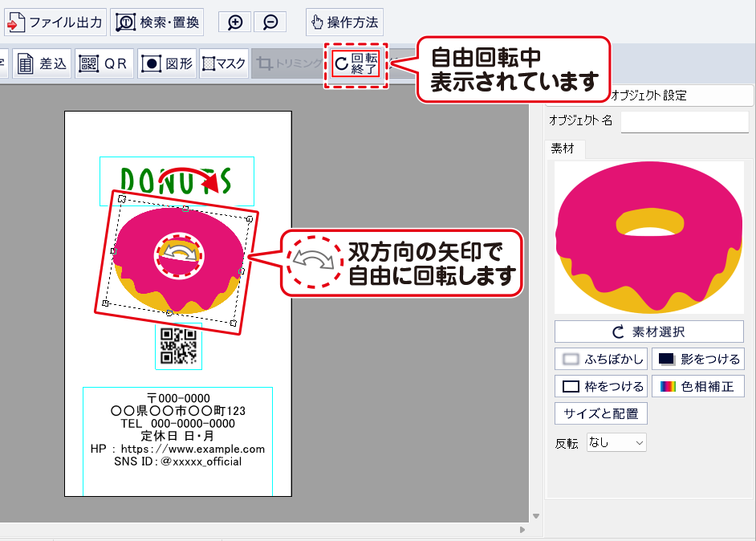This screenshot has width=756, height=541.
Task: Click the zoom in magnifier icon
Action: tap(235, 22)
